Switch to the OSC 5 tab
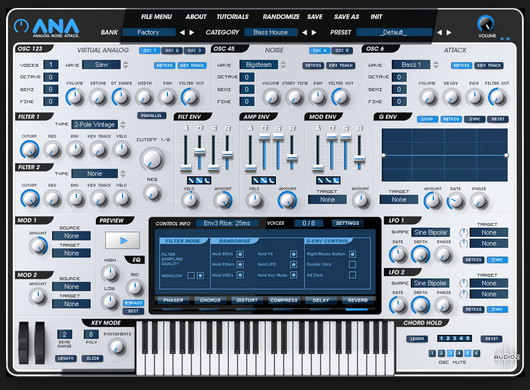Image resolution: width=530 pixels, height=390 pixels. coord(342,51)
